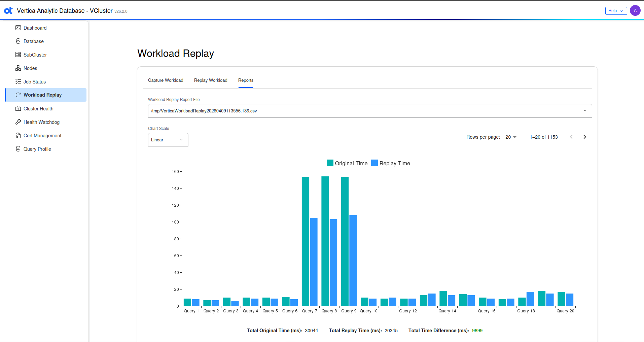Navigate to SubCluster section

pos(46,55)
